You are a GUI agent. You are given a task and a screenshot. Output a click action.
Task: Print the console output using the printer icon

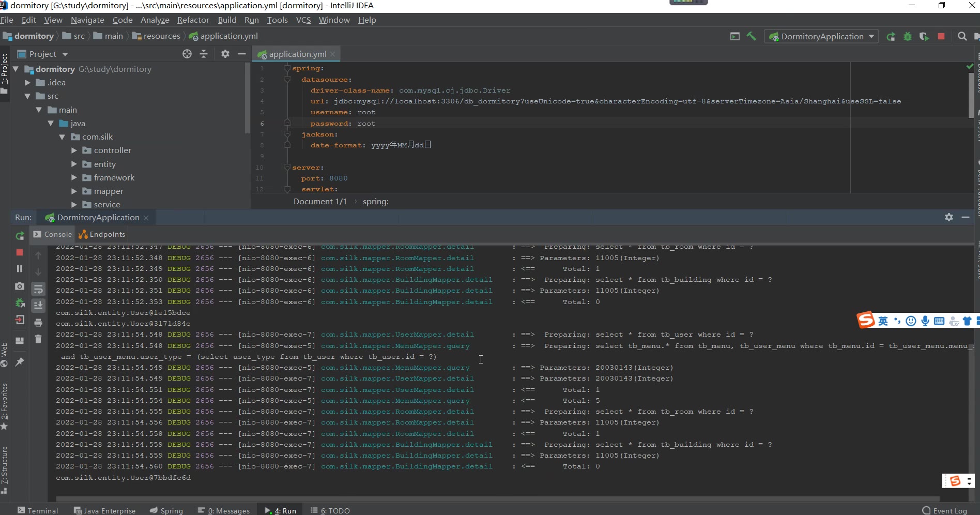click(x=38, y=323)
